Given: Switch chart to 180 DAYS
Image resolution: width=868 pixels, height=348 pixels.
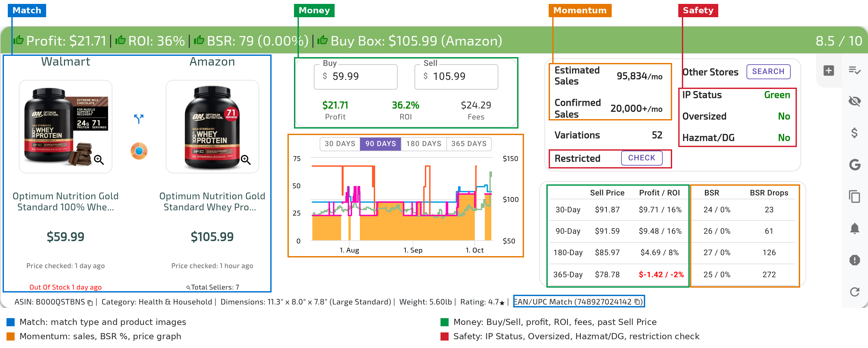Looking at the screenshot, I should [x=424, y=144].
